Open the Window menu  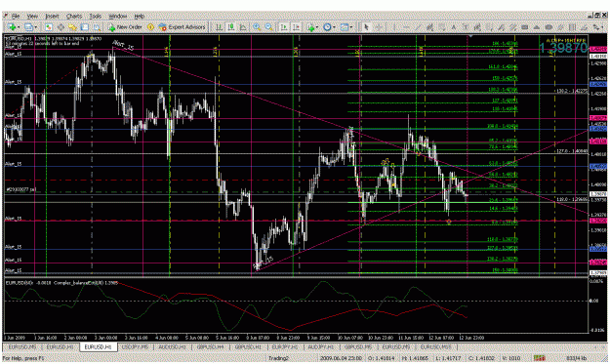pos(118,16)
